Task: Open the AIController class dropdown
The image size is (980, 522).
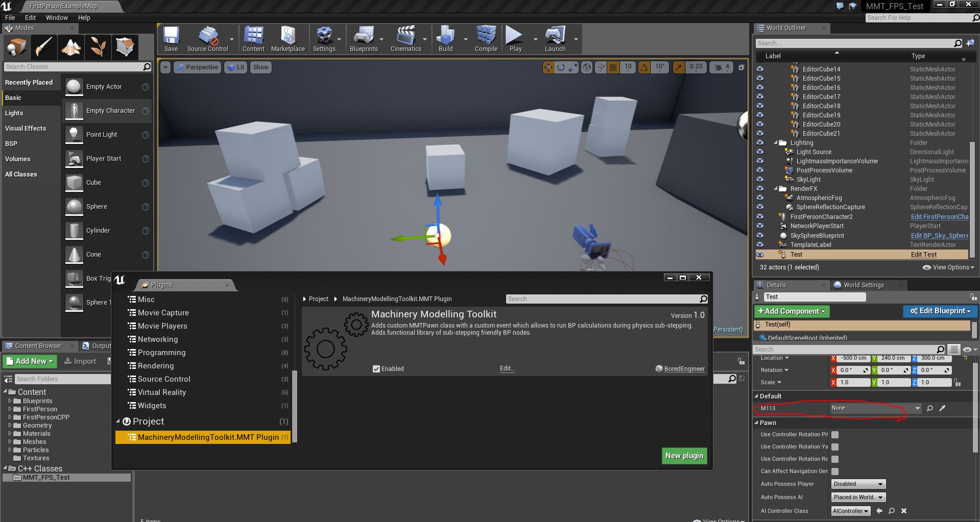Action: pyautogui.click(x=851, y=511)
